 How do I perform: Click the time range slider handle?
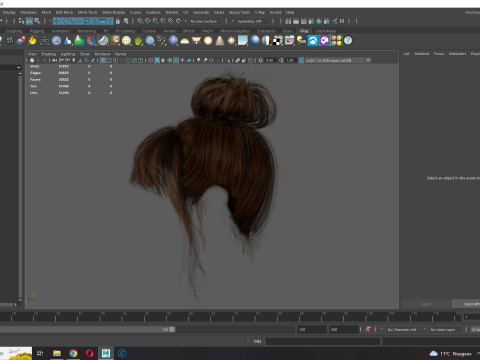tap(172, 329)
